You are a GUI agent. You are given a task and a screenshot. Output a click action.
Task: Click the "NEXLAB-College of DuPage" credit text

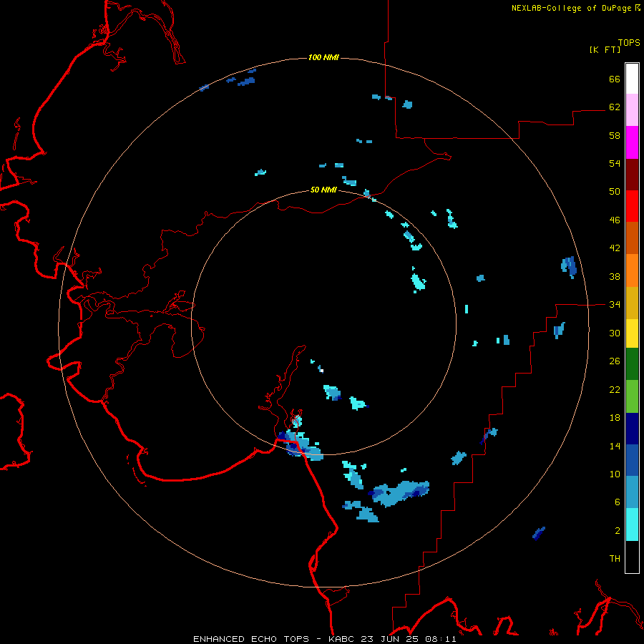(x=572, y=8)
